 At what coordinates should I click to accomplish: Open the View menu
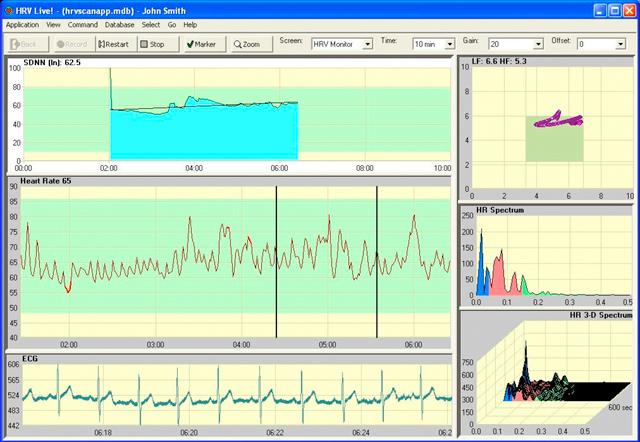[x=53, y=23]
